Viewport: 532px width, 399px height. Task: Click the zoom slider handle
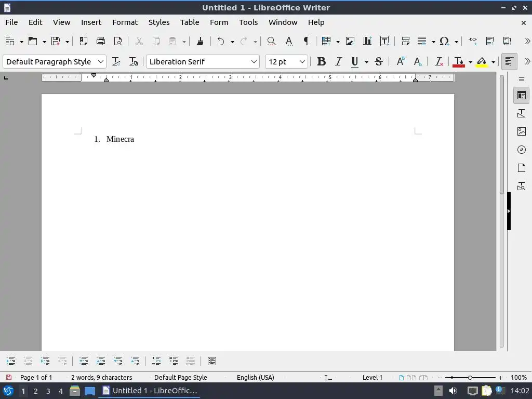click(470, 377)
